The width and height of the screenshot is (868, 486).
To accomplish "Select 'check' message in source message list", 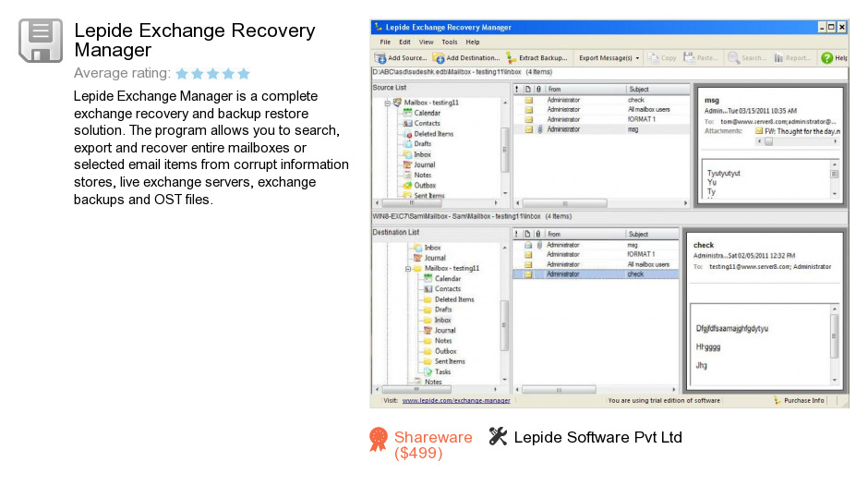I will pos(601,100).
